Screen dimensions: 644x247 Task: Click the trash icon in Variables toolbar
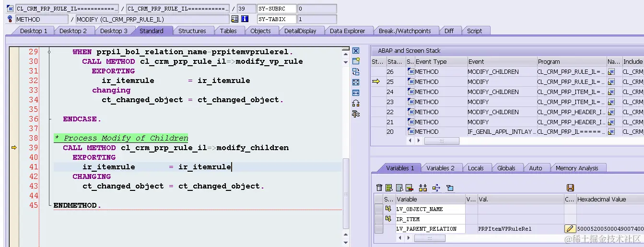pos(379,188)
